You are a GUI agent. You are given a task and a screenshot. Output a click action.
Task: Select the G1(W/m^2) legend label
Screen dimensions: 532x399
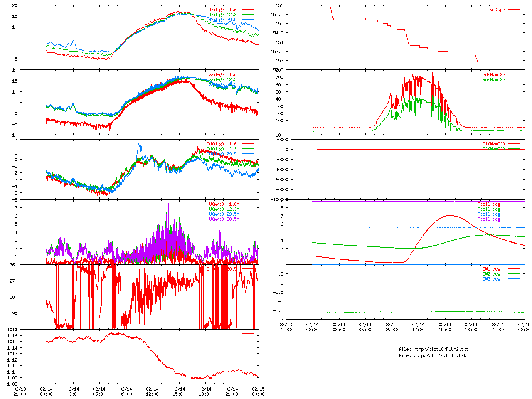pos(494,144)
